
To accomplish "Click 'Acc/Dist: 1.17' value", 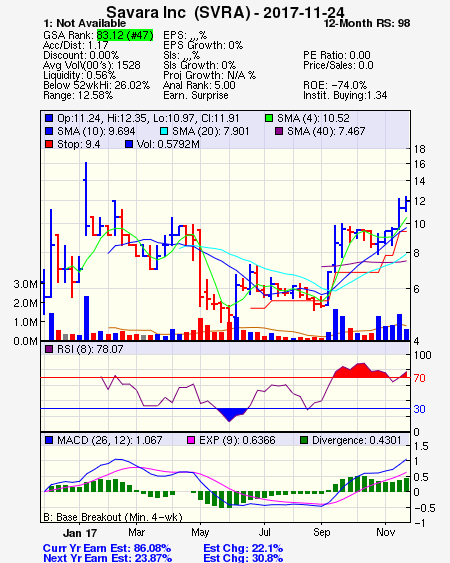I will point(75,45).
